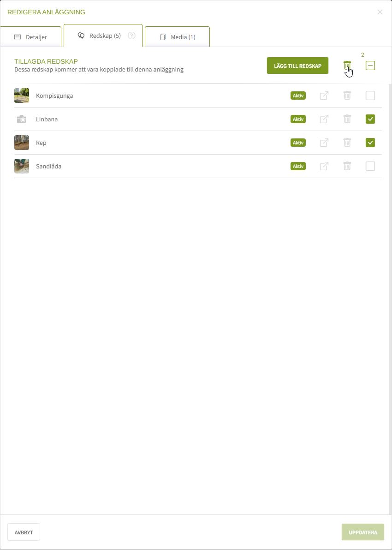This screenshot has width=392, height=550.
Task: Click the help question mark on Redskap tab
Action: coord(131,36)
